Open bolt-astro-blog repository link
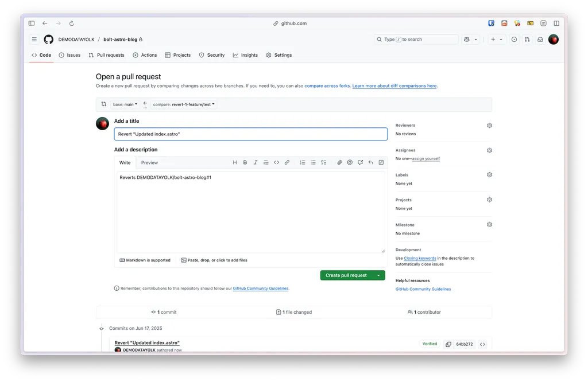 tap(121, 40)
